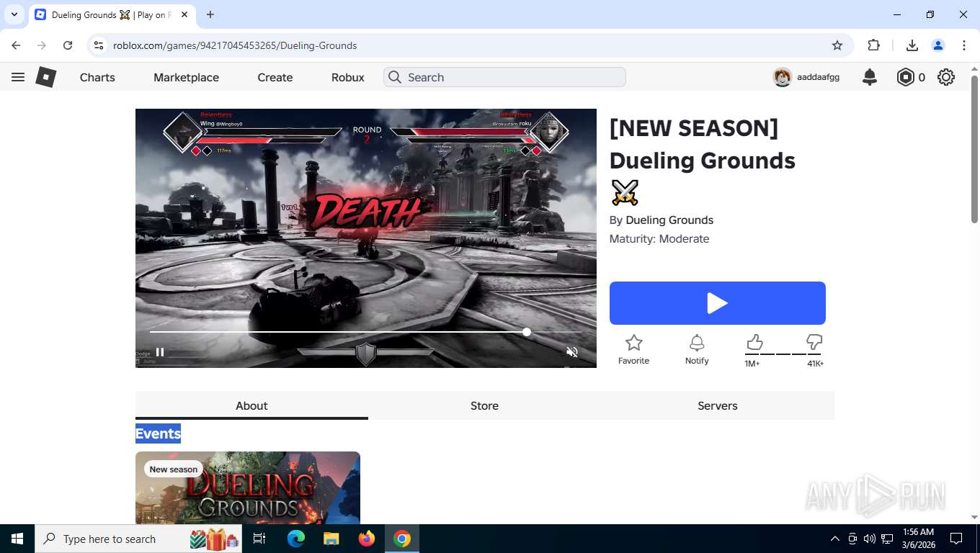Image resolution: width=980 pixels, height=553 pixels.
Task: Open the Robux page link
Action: coord(348,77)
